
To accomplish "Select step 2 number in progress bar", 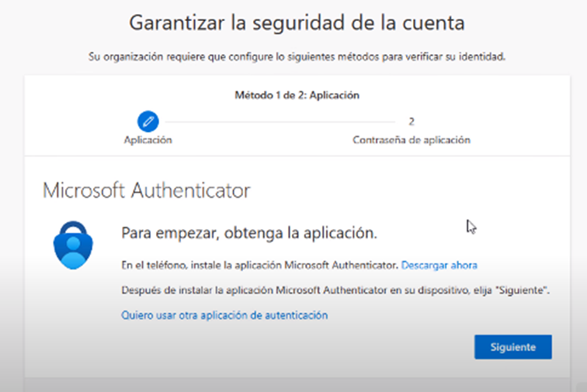I will pyautogui.click(x=412, y=121).
